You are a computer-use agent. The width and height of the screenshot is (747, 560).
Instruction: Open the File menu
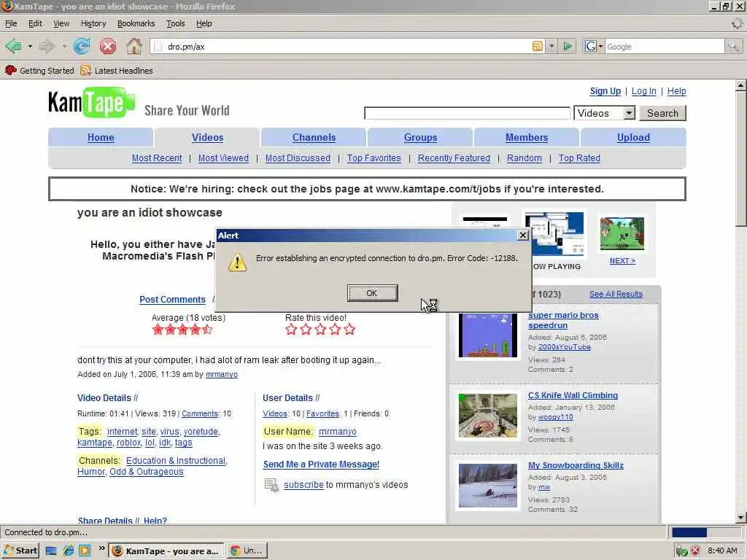[11, 23]
